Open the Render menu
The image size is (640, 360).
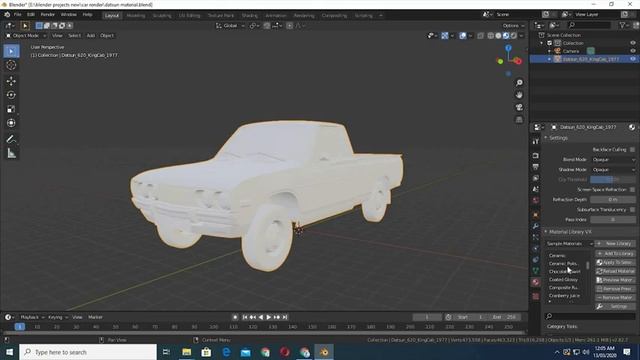pos(47,14)
